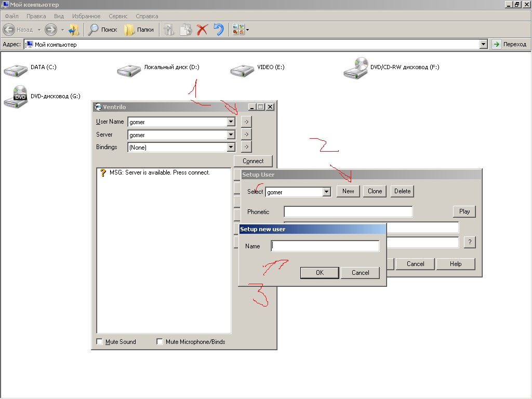Click OK in Setup new user dialog
The width and height of the screenshot is (532, 399).
click(320, 272)
